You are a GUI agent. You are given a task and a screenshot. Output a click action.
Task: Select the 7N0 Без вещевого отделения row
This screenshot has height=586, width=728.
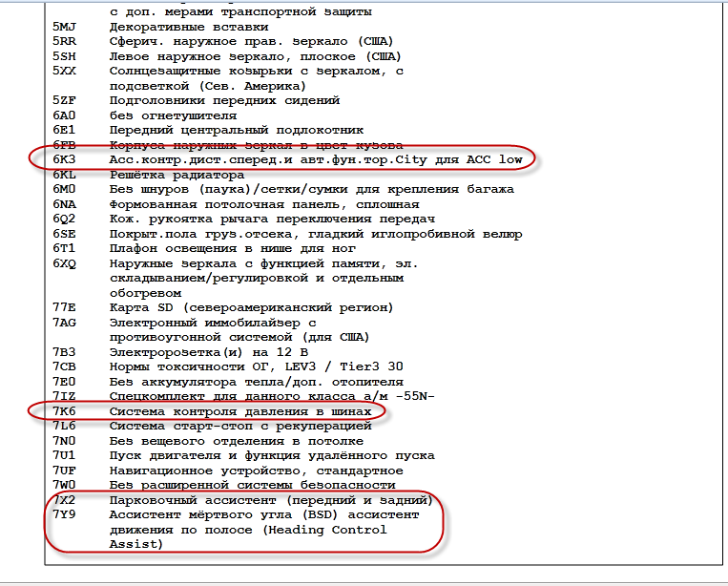click(x=208, y=441)
